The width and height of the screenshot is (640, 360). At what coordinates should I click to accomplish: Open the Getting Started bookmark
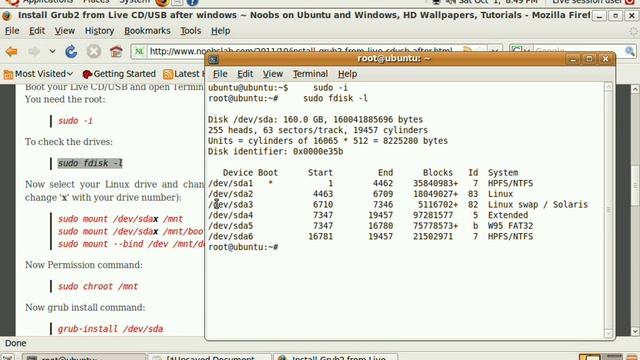click(x=119, y=74)
